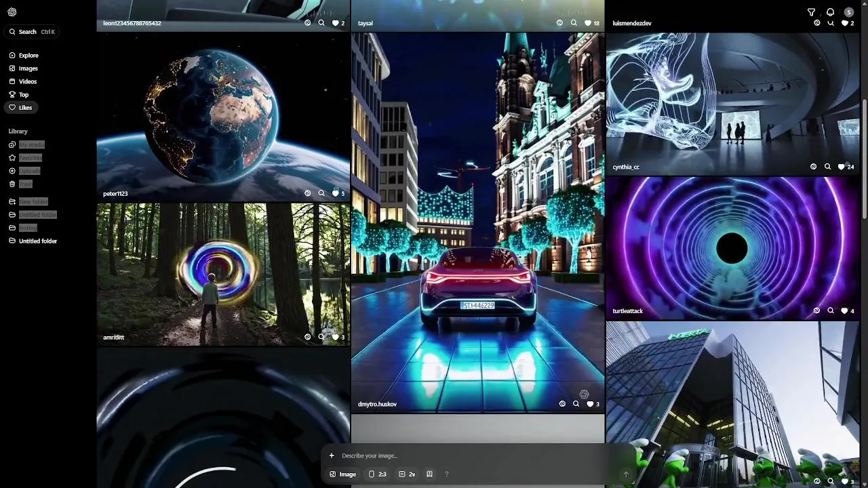Viewport: 868px width, 488px height.
Task: Click the magnifier icon on leon123456788765432's card
Action: (x=321, y=23)
